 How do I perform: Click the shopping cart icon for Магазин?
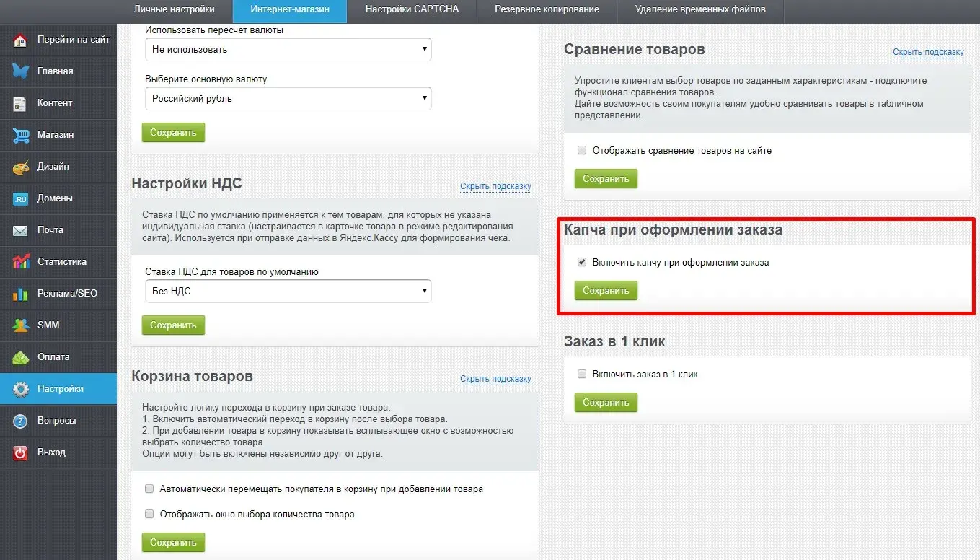pyautogui.click(x=20, y=135)
